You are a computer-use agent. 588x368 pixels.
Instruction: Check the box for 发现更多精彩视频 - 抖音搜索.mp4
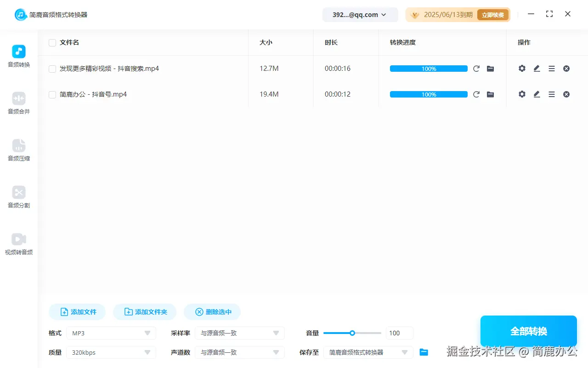[x=52, y=69]
